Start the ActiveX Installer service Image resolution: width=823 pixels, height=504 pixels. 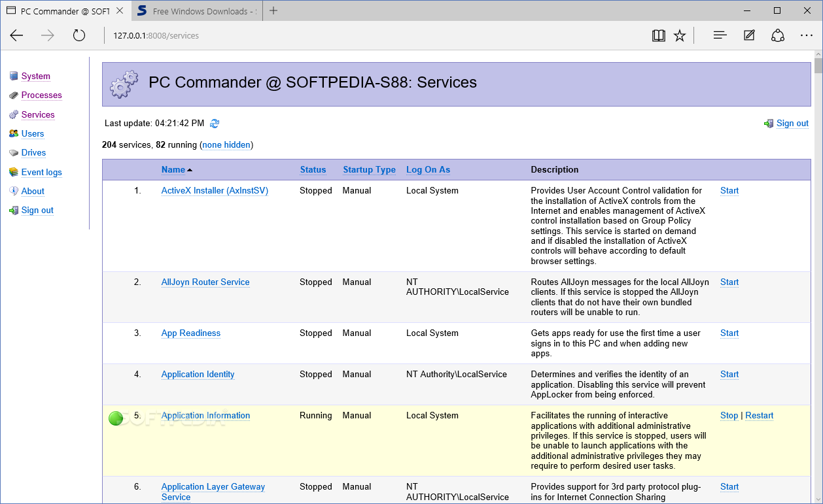pyautogui.click(x=729, y=191)
